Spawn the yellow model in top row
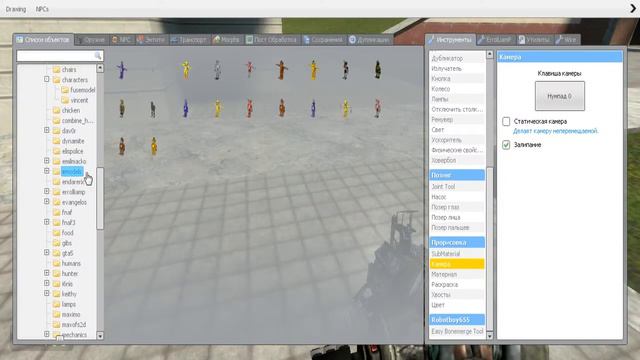 [186, 69]
